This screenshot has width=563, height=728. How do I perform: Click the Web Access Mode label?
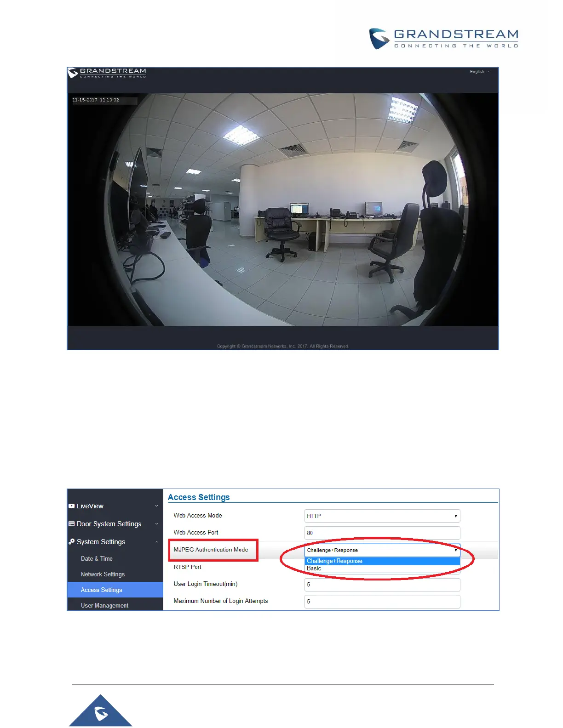198,516
